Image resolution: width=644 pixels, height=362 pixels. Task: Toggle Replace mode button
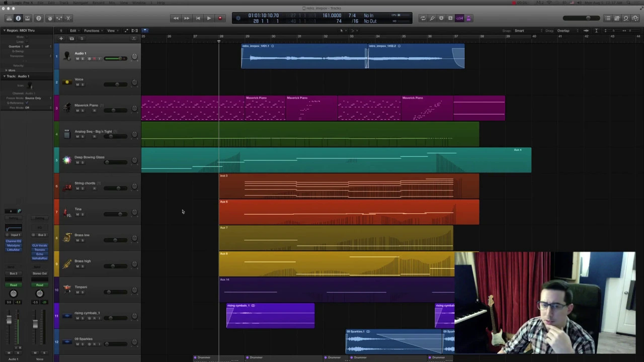point(441,18)
